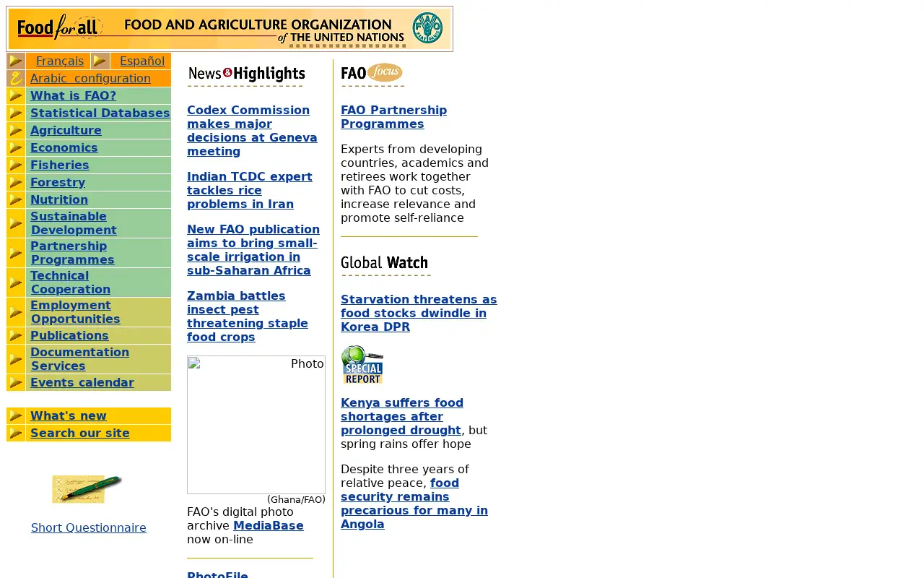The width and height of the screenshot is (924, 578).
Task: Click arrow icon next to Statistical Databases
Action: click(16, 113)
